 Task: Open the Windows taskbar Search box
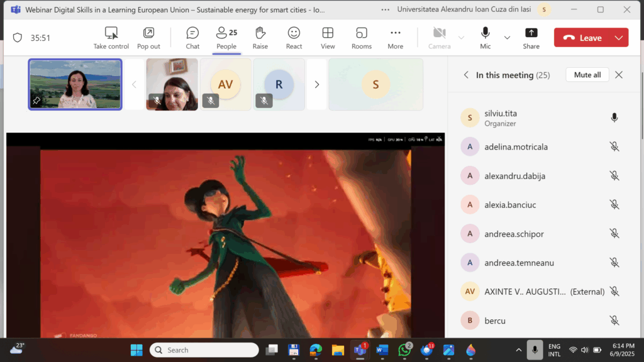[x=204, y=350]
